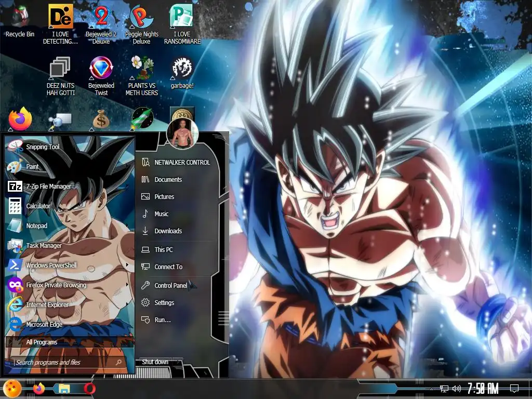Select the money bag desktop icon
The height and width of the screenshot is (399, 532).
coord(101,119)
